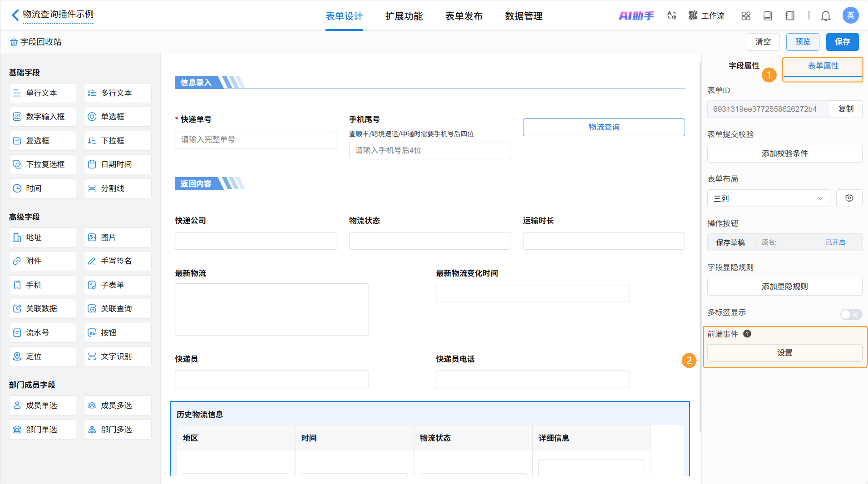This screenshot has height=484, width=868.
Task: Click the translation language icon
Action: 672,16
